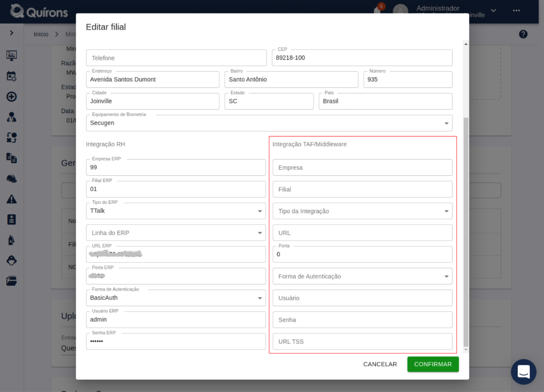
Task: Click the Usuário ERP field
Action: tap(176, 319)
